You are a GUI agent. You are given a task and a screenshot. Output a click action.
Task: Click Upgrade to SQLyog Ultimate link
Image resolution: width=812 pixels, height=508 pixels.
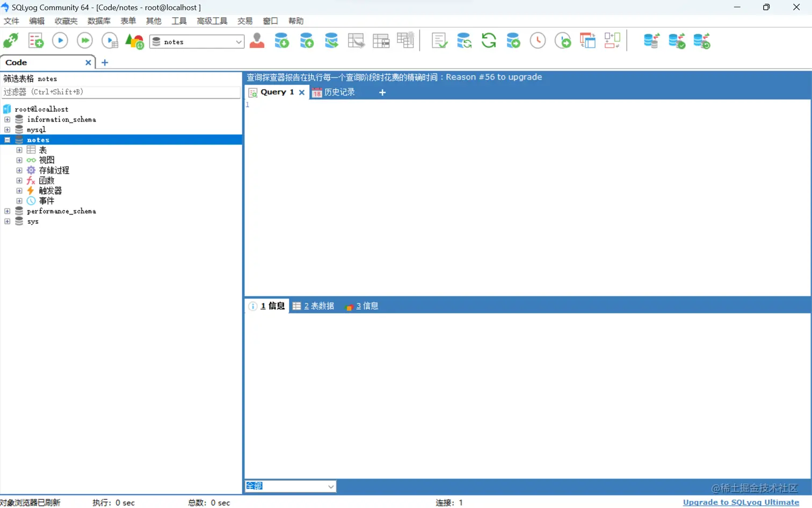pyautogui.click(x=741, y=502)
